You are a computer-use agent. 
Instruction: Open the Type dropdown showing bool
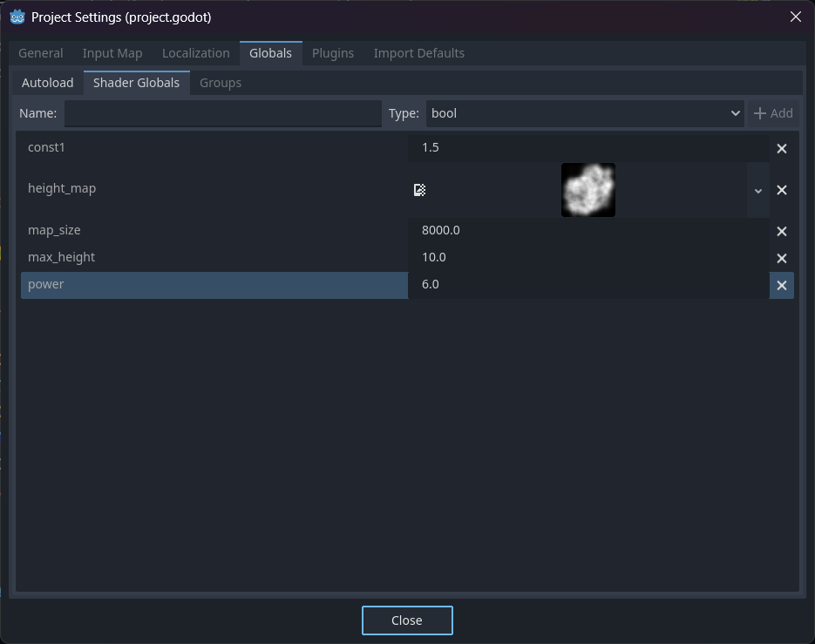tap(584, 113)
